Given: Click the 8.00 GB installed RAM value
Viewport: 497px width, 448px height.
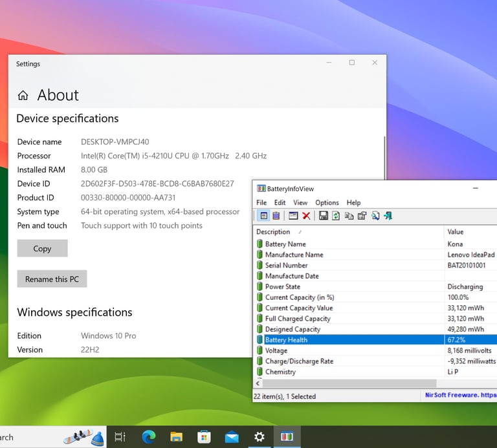Looking at the screenshot, I should point(94,170).
